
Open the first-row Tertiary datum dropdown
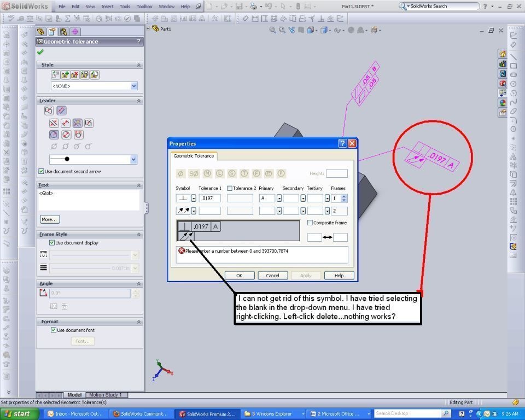point(327,199)
